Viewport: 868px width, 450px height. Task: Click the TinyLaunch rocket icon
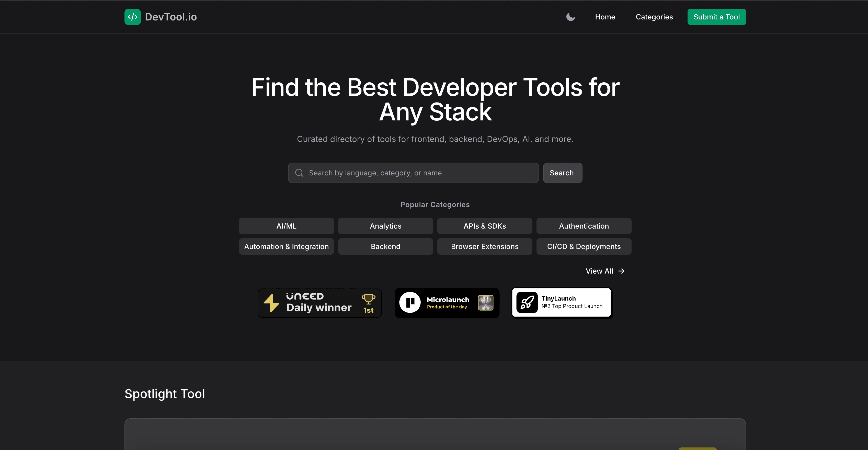pos(527,302)
